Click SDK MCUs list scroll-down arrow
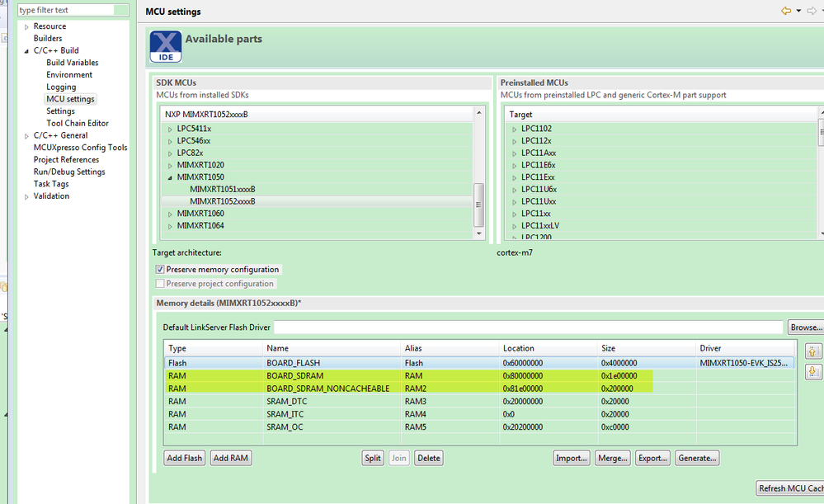 [x=478, y=233]
